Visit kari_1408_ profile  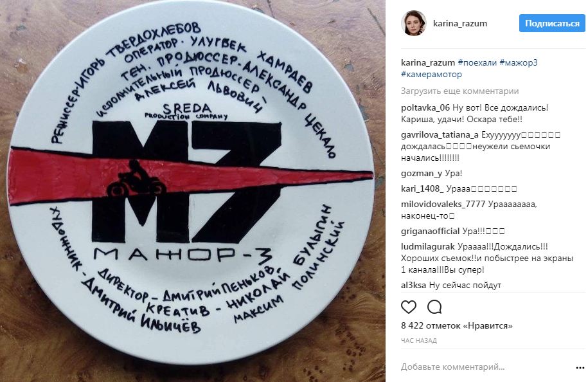[422, 188]
